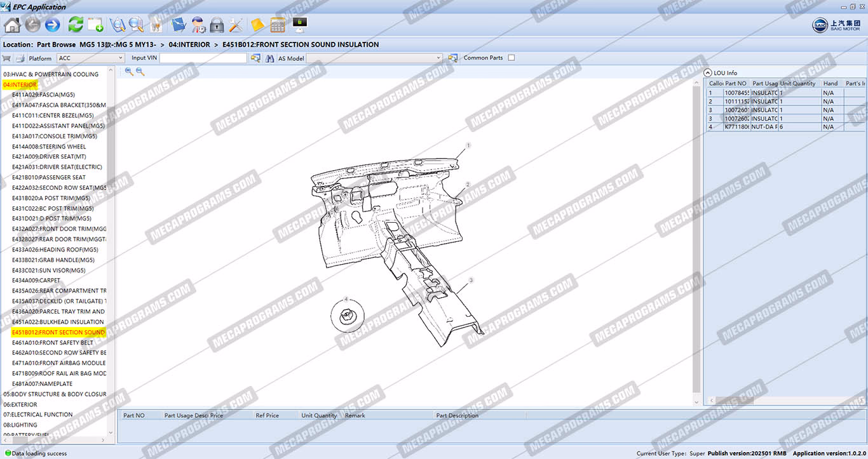
Task: Click the search icon after AS Model
Action: [x=453, y=58]
